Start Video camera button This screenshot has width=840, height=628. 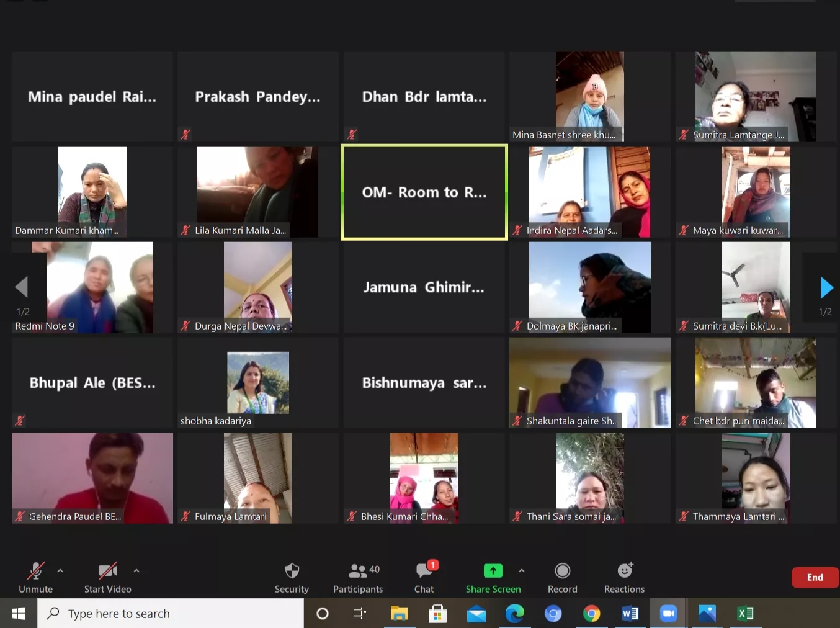[108, 578]
